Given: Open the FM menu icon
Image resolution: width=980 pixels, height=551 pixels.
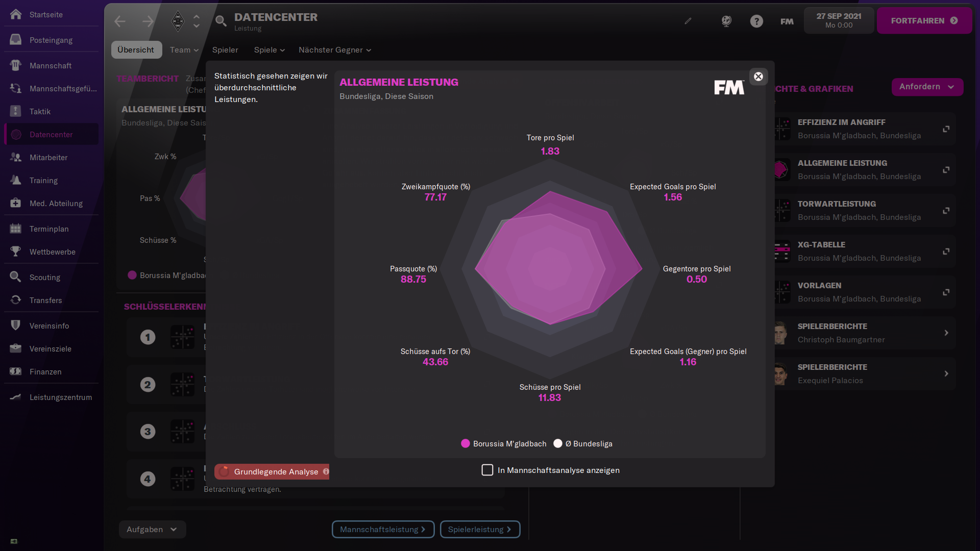Looking at the screenshot, I should click(x=787, y=21).
